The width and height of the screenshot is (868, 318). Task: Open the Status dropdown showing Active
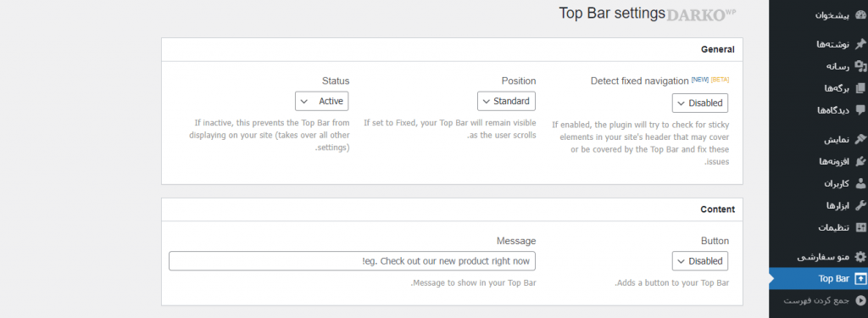point(321,102)
